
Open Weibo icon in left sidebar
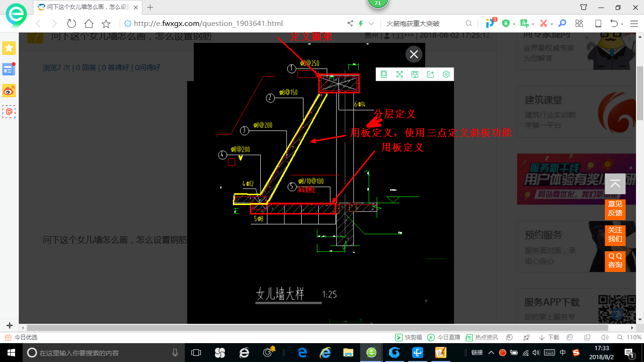(9, 90)
